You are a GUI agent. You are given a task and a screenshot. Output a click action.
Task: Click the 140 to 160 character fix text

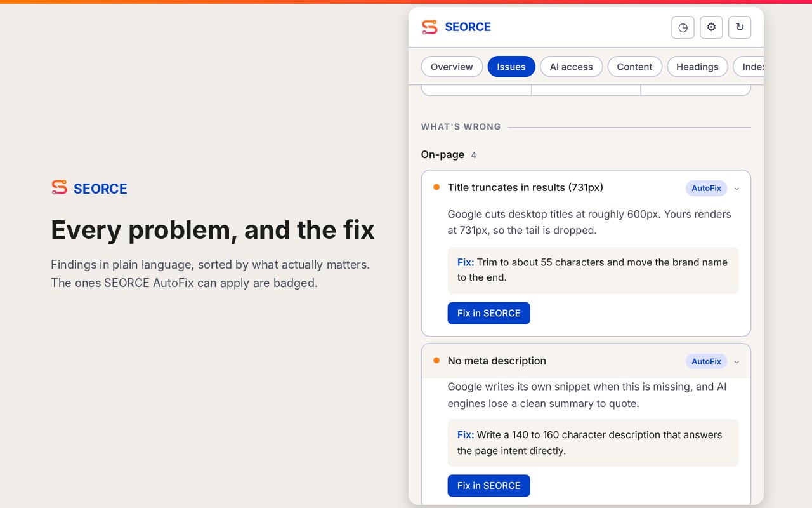(x=593, y=443)
